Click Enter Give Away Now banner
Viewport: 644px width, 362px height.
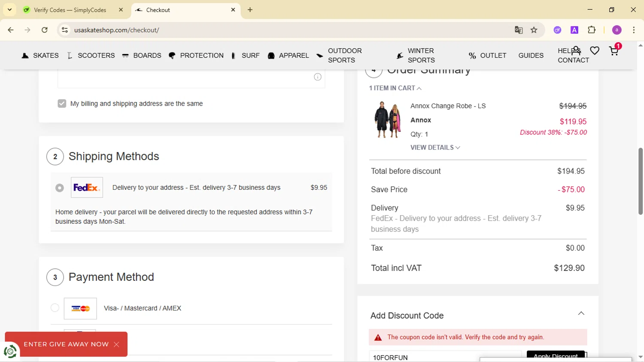click(66, 344)
